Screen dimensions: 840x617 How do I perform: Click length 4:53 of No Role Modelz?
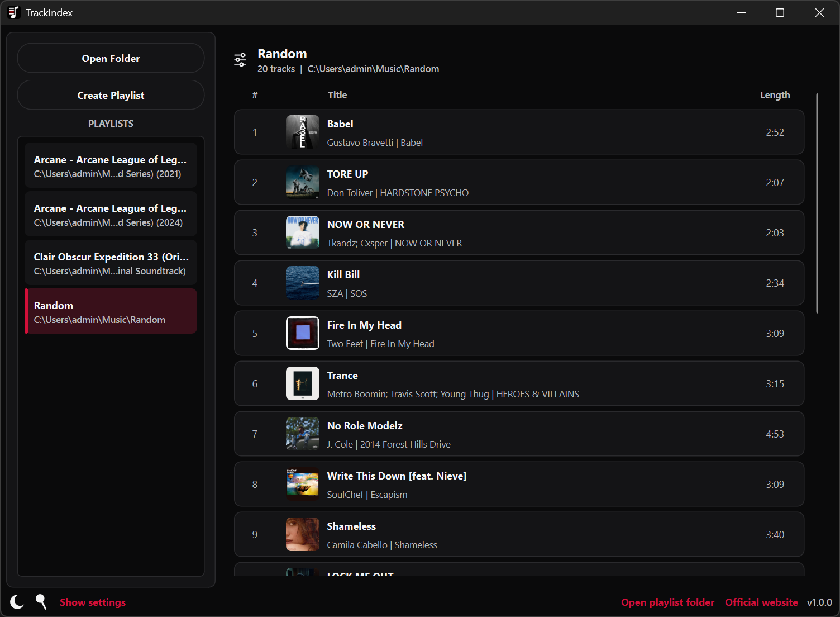pyautogui.click(x=775, y=434)
